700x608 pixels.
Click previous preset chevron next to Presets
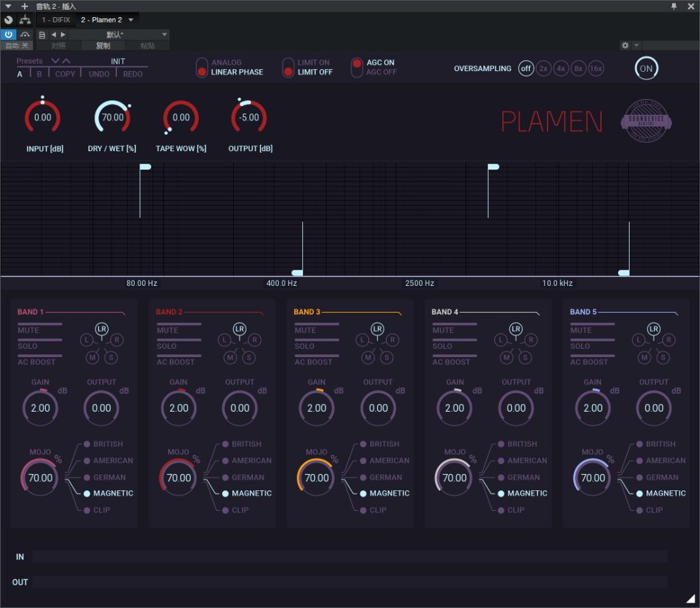pyautogui.click(x=55, y=61)
